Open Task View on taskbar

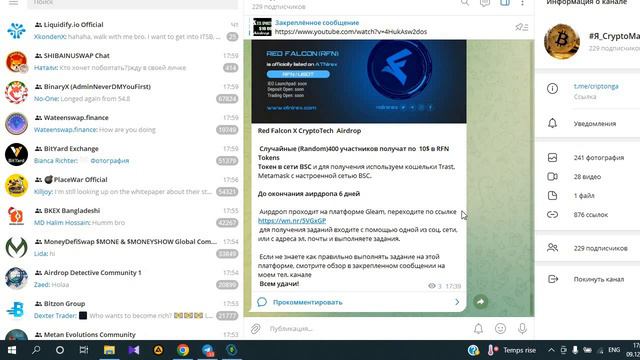click(x=84, y=350)
